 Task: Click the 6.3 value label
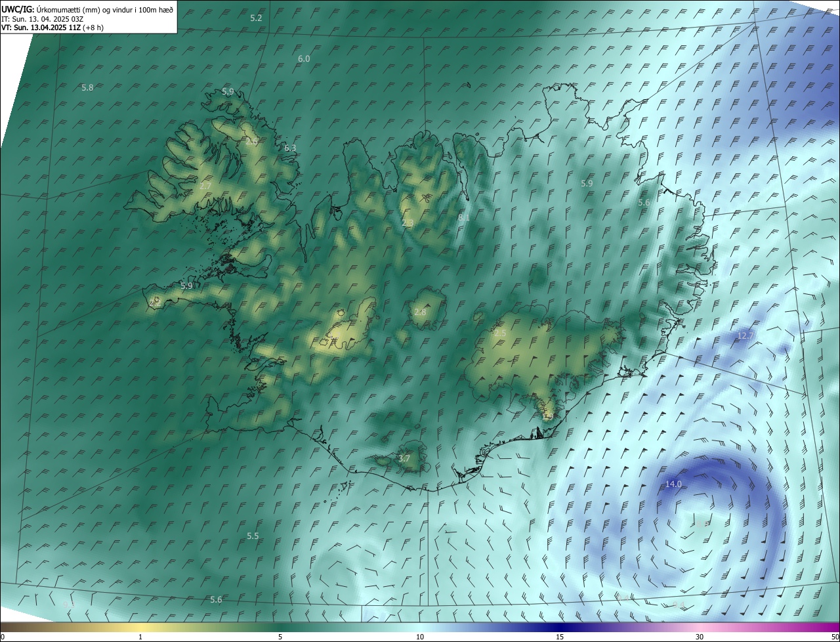(x=290, y=148)
